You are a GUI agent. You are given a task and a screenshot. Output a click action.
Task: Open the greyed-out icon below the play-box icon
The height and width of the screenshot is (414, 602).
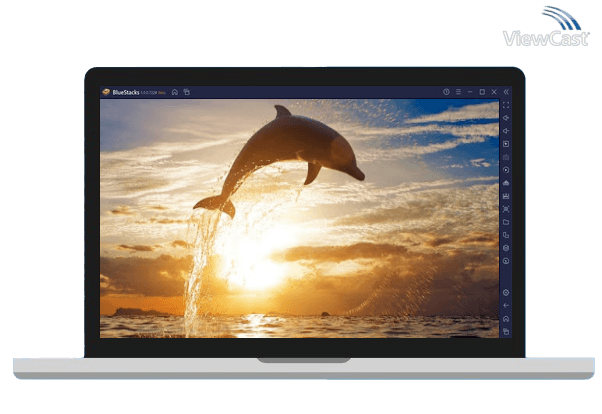506,157
